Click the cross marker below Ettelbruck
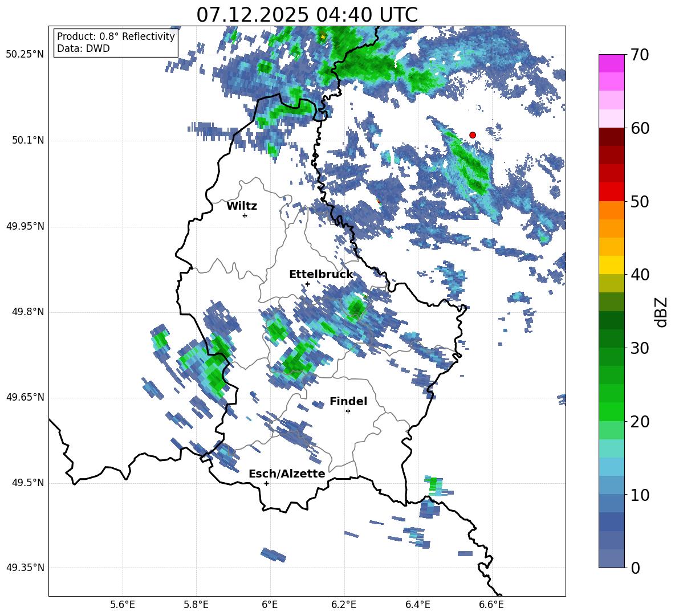Screen dimensions: 675x616 307,284
